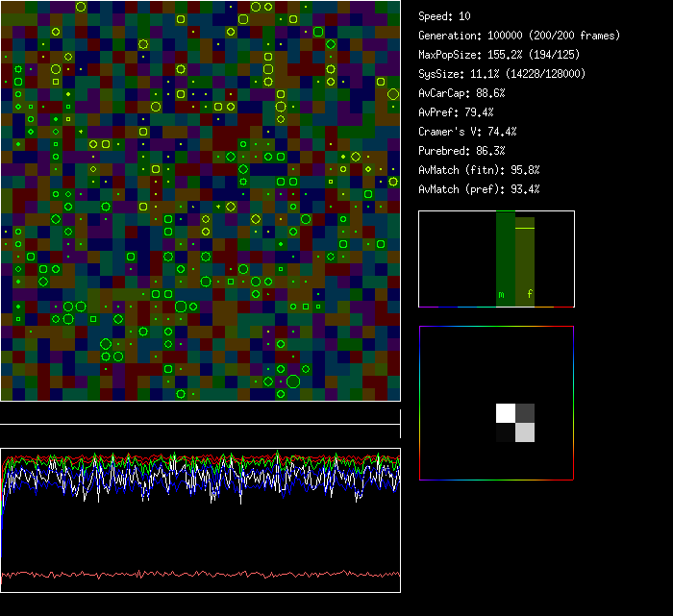The height and width of the screenshot is (616, 673).
Task: Click the 'f' letter label in histogram
Action: 529,295
